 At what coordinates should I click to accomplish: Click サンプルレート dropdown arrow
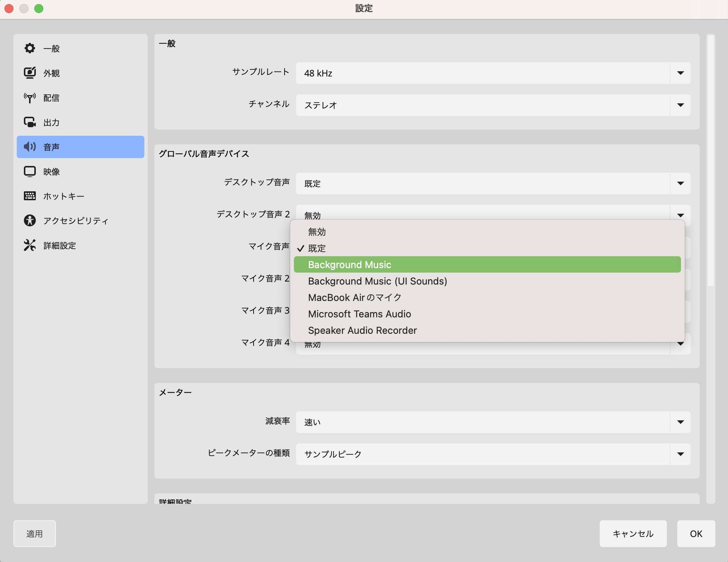[681, 73]
